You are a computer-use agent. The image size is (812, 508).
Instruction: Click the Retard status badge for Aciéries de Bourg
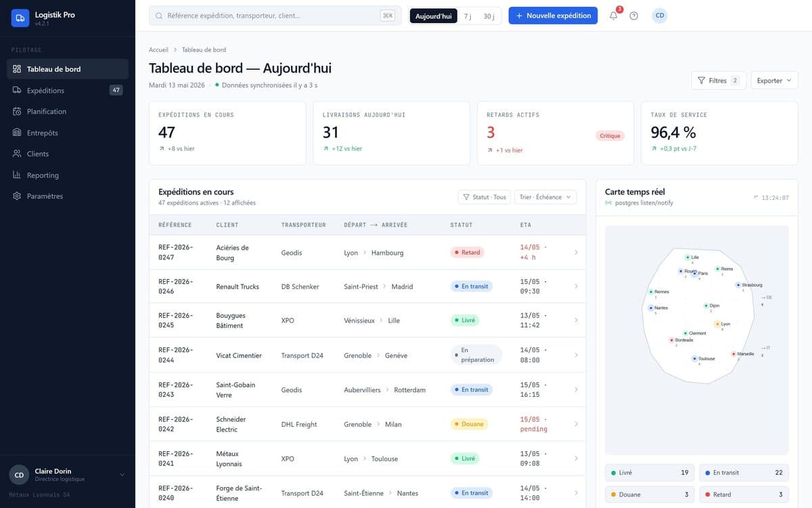467,253
